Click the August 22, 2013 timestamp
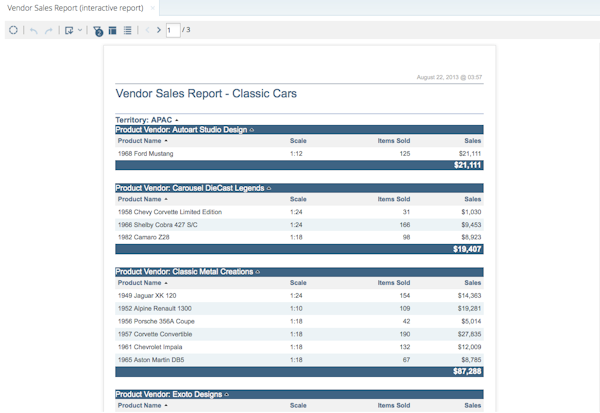600x413 pixels. click(449, 77)
